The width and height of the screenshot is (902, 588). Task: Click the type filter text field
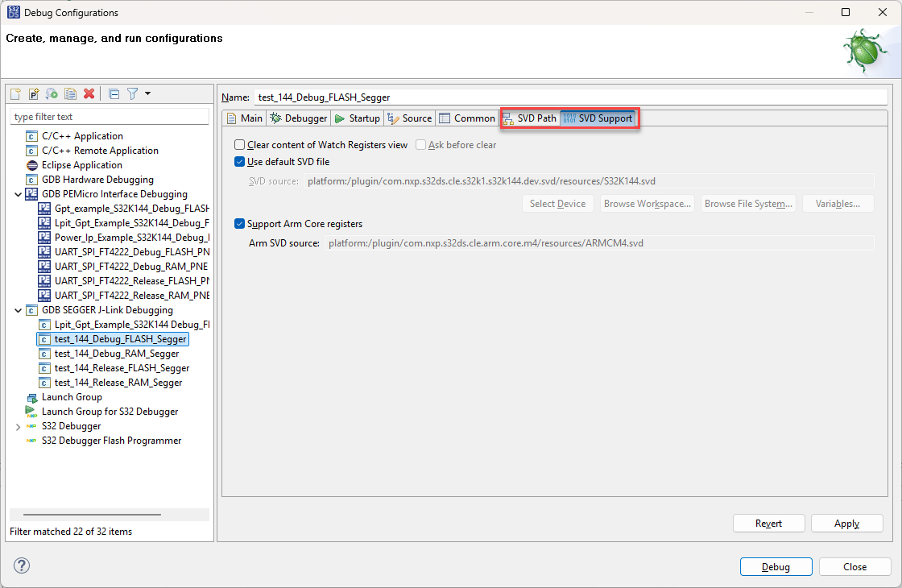coord(110,117)
